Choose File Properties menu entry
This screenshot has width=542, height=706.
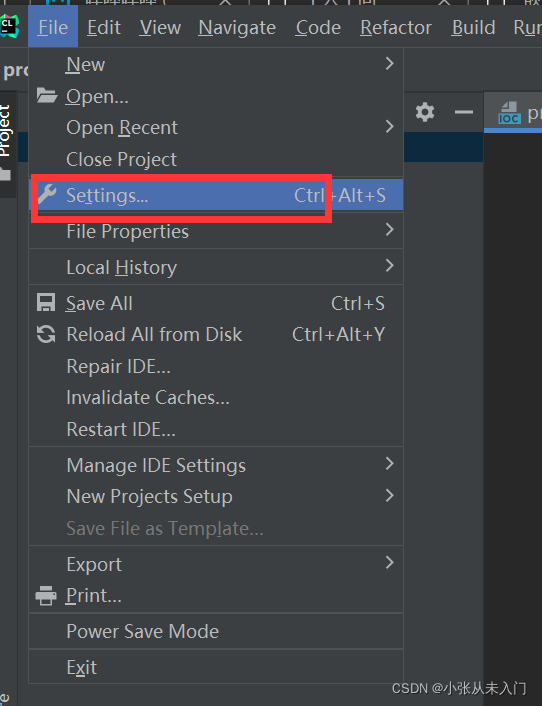[216, 231]
